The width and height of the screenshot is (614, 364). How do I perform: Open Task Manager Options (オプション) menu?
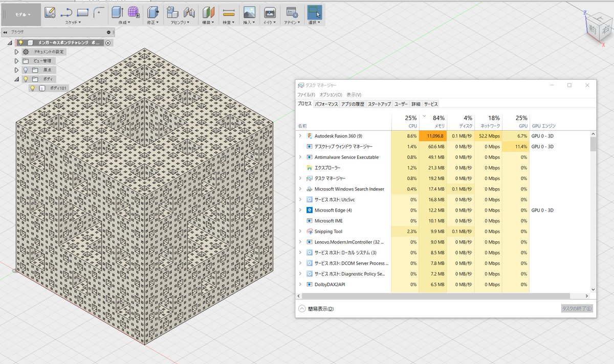(331, 95)
